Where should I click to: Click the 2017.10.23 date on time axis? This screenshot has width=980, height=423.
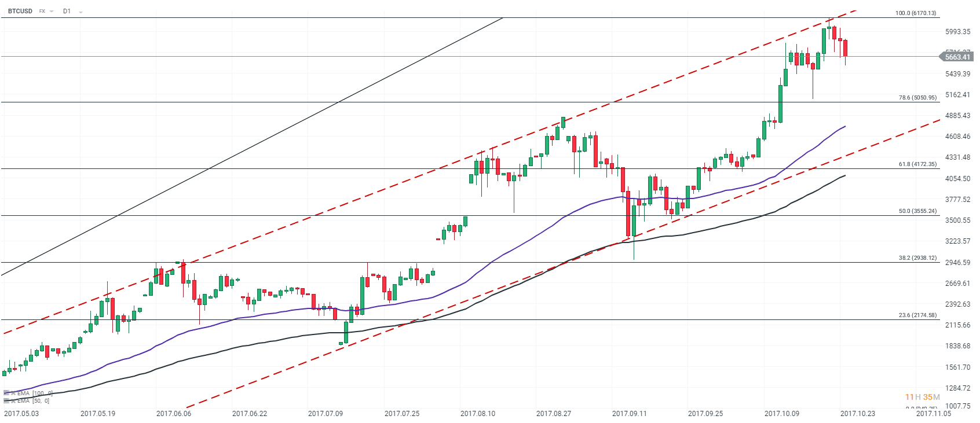858,414
